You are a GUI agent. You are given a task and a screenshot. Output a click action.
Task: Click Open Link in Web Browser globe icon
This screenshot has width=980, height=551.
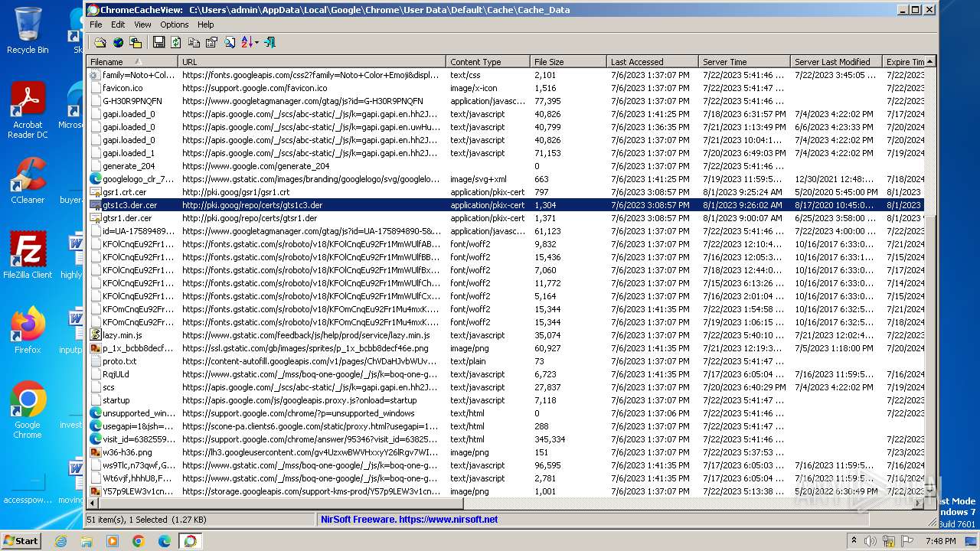[x=118, y=43]
